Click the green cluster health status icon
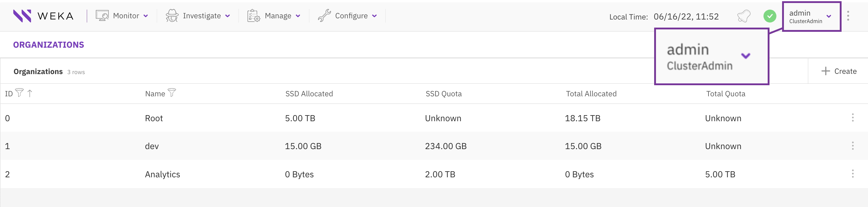The height and width of the screenshot is (207, 868). click(769, 16)
